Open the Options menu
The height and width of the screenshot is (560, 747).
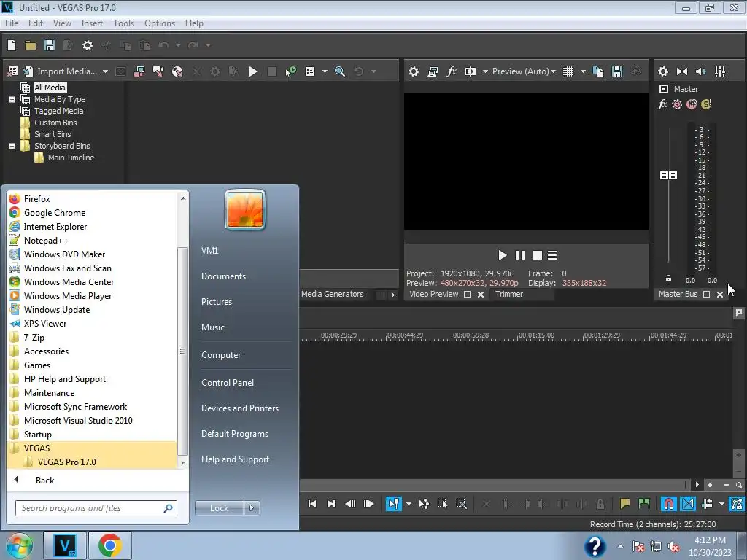pyautogui.click(x=160, y=23)
